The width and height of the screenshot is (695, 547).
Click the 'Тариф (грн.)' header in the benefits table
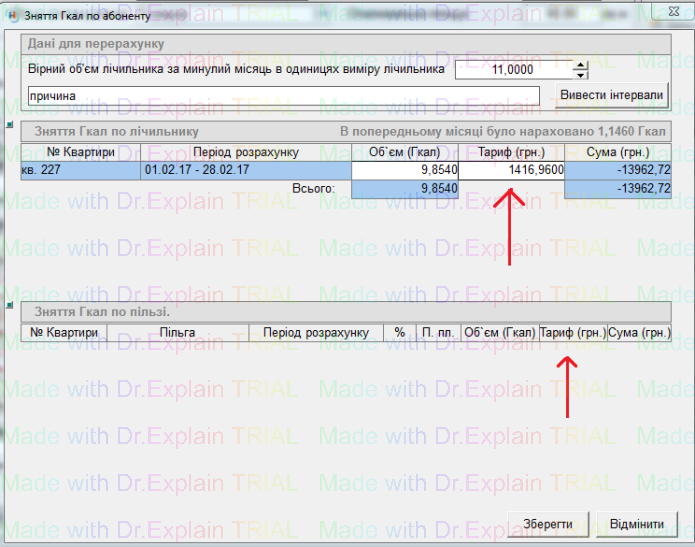572,332
